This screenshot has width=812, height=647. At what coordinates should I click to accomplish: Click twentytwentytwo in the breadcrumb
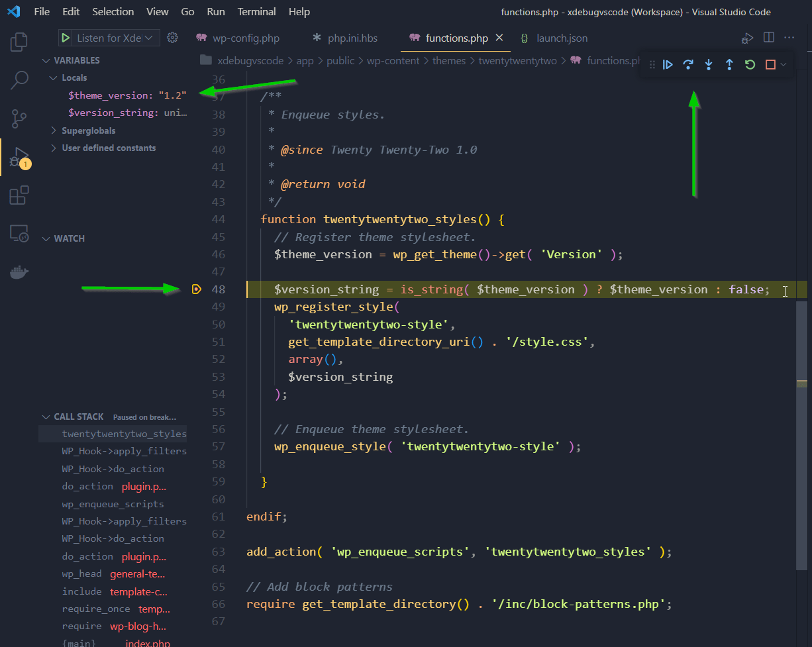517,60
